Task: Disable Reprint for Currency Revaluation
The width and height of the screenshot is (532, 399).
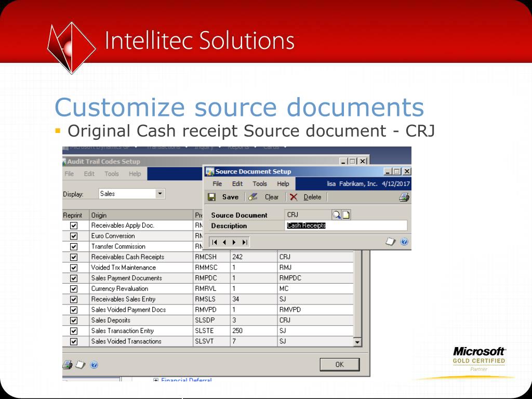Action: [74, 288]
